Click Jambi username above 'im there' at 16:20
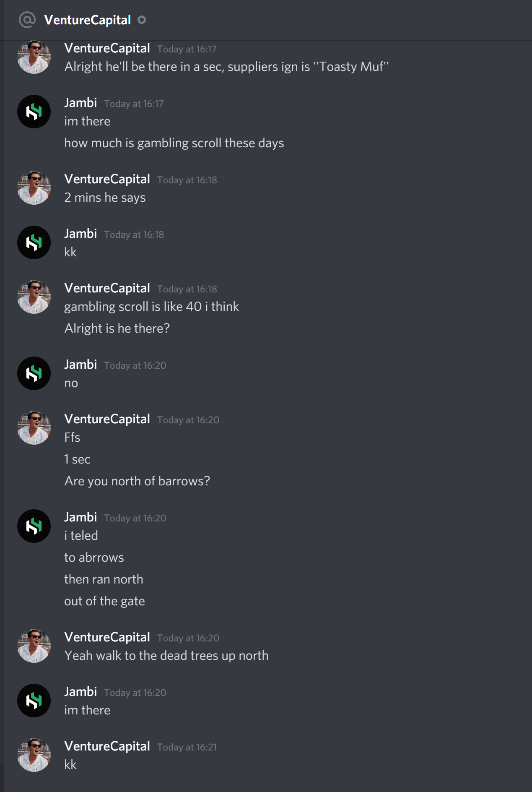532x792 pixels. (x=80, y=692)
